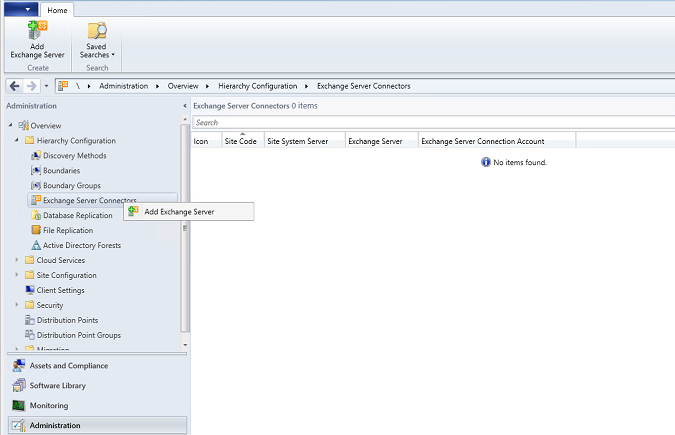Click the context menu's Add Exchange Server icon
The width and height of the screenshot is (675, 435).
click(x=133, y=211)
